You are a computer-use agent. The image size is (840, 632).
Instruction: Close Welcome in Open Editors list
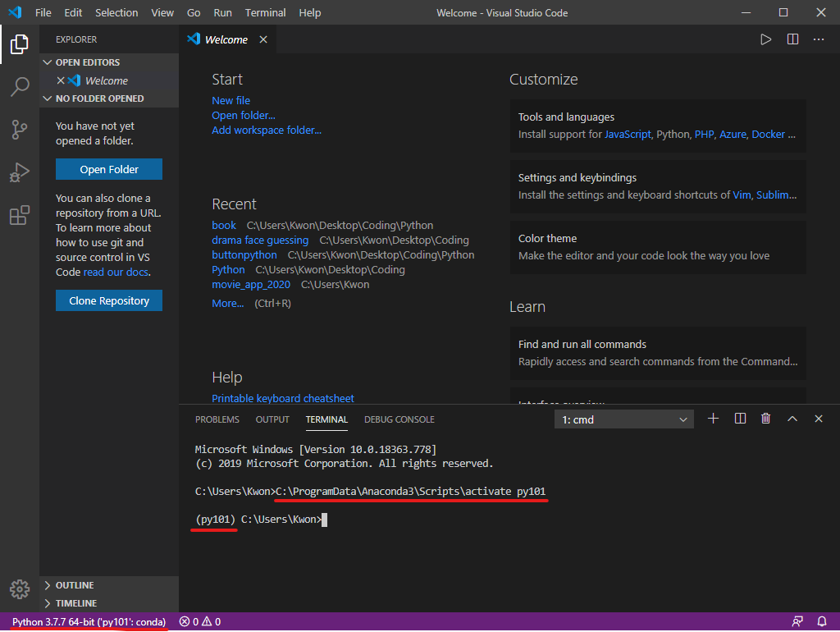tap(61, 80)
